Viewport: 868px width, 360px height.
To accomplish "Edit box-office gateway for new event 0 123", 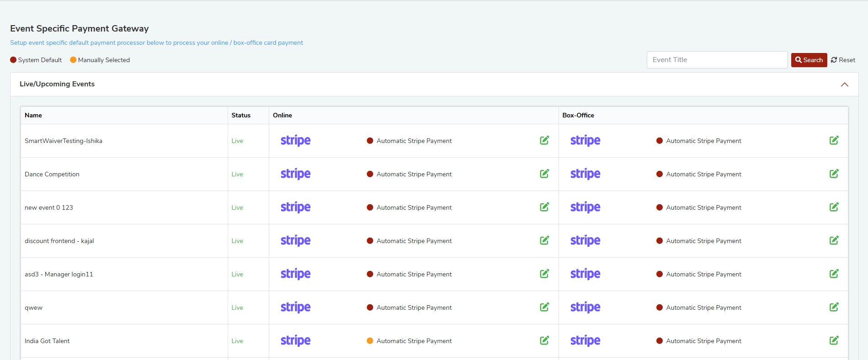I will pos(834,207).
